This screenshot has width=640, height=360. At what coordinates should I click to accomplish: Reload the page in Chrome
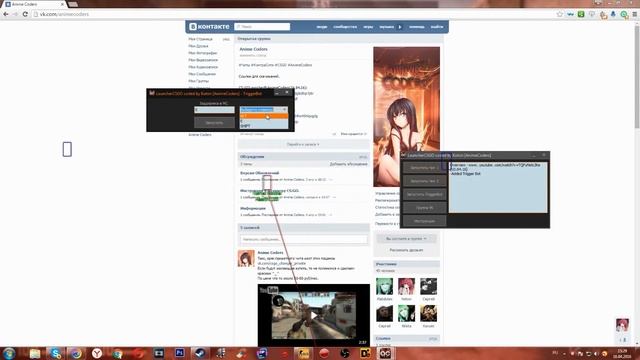tap(25, 14)
